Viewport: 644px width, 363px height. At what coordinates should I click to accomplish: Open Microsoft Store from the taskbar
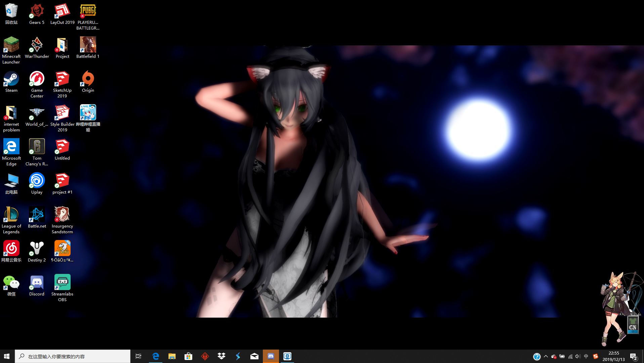[189, 356]
